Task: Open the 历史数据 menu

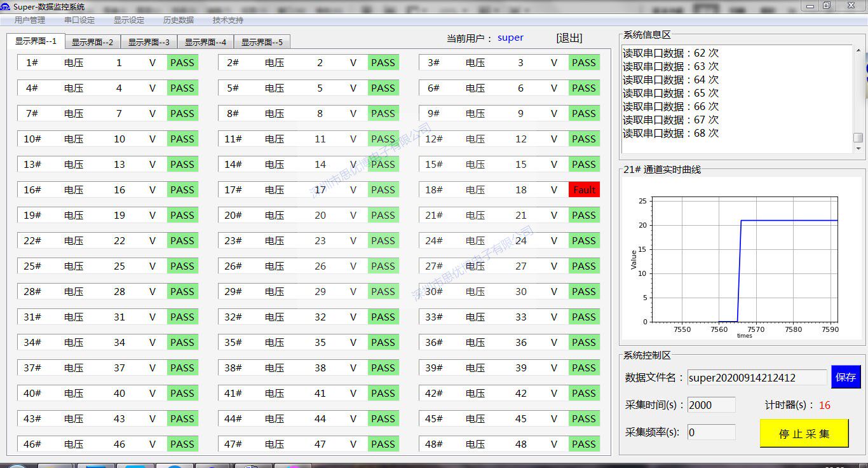Action: 179,20
